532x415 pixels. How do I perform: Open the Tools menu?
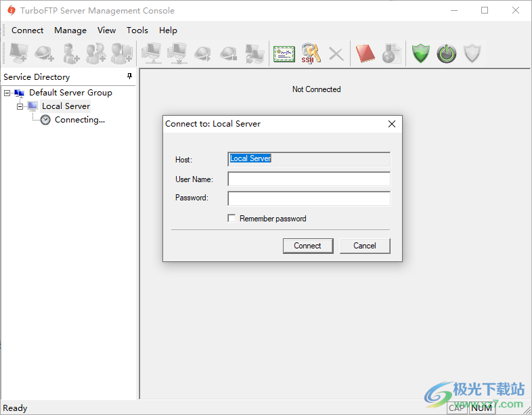click(137, 30)
